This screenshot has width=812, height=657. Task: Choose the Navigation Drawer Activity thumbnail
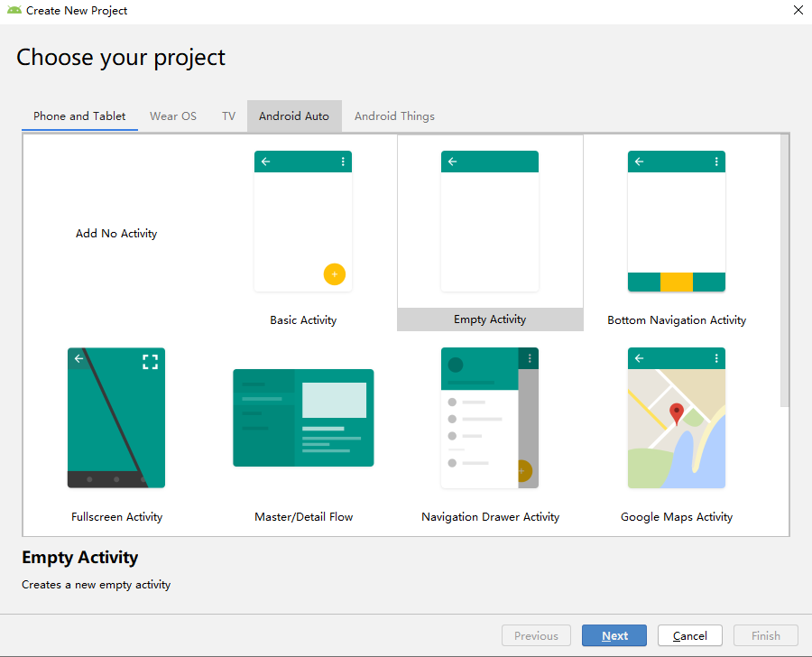tap(490, 418)
